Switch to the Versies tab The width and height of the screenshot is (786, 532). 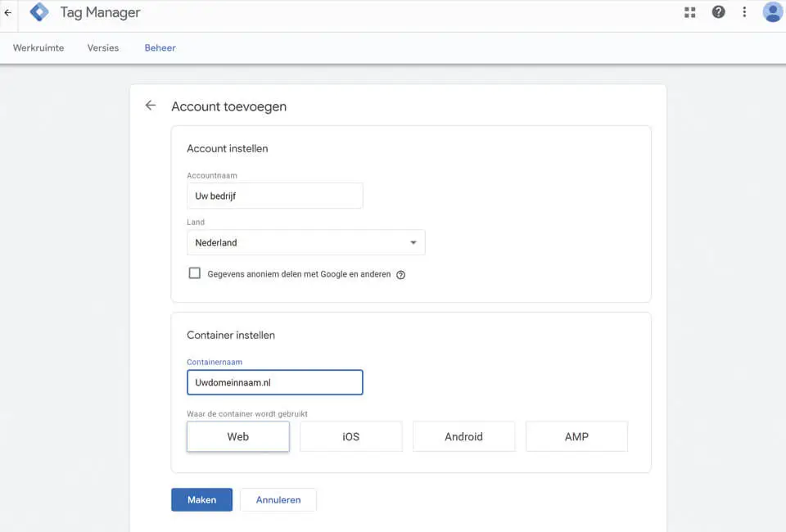click(103, 48)
